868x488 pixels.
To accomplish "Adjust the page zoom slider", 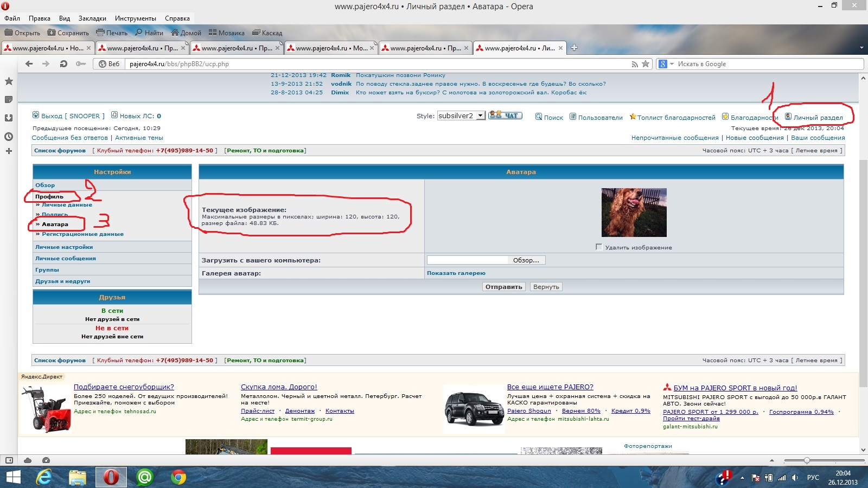I will (807, 460).
